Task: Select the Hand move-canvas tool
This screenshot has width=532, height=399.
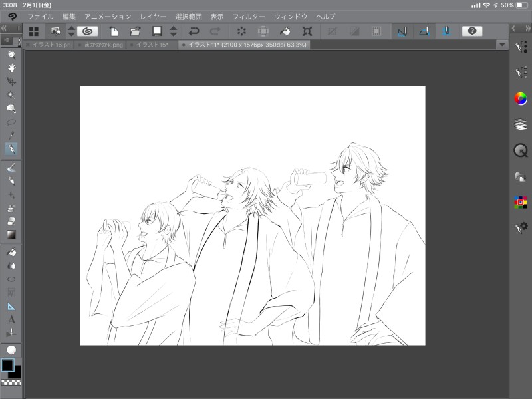Action: pos(11,68)
